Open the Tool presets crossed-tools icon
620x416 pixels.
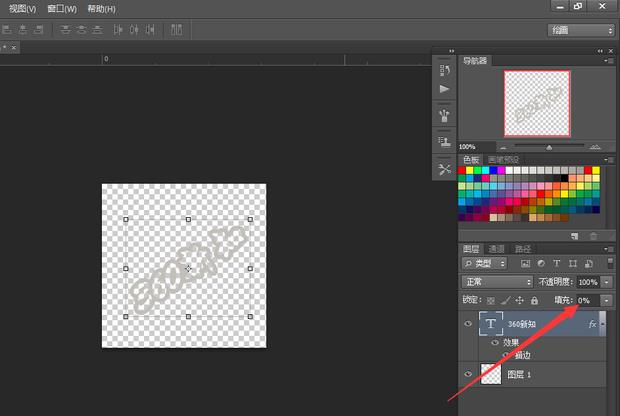[444, 169]
